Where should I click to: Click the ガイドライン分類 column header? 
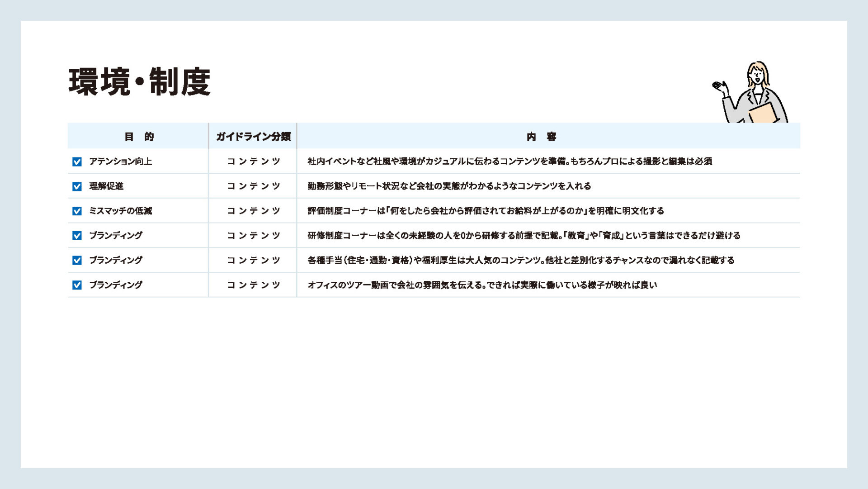[253, 137]
